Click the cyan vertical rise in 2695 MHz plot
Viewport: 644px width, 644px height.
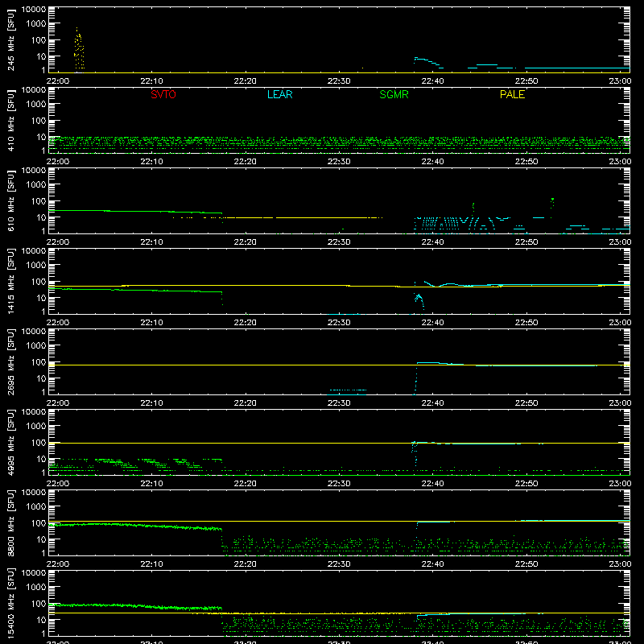click(x=416, y=380)
